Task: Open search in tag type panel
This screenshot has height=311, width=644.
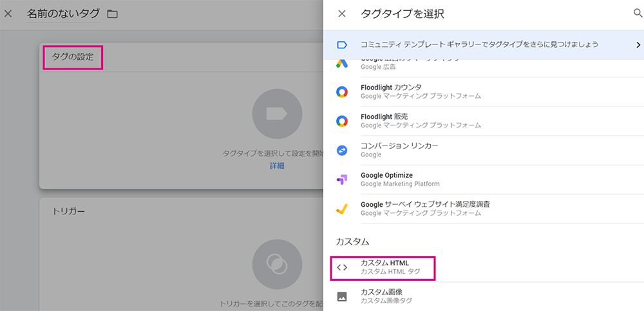Action: click(x=638, y=13)
